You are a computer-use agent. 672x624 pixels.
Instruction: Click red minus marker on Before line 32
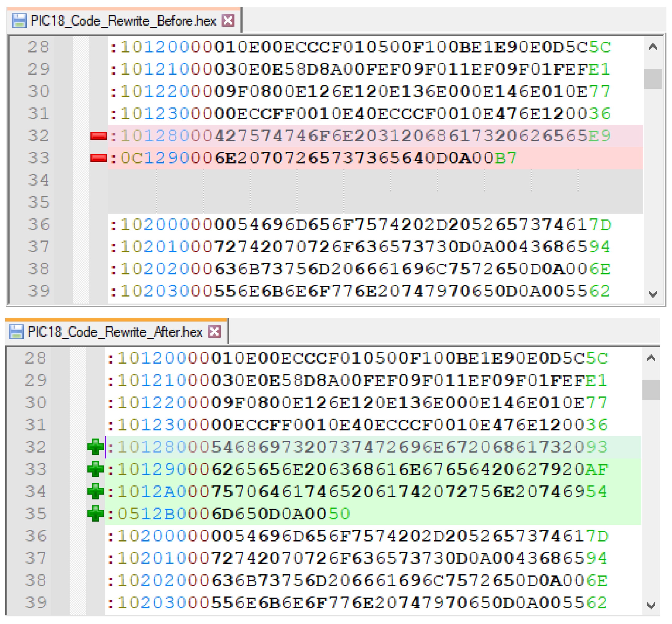[x=98, y=136]
